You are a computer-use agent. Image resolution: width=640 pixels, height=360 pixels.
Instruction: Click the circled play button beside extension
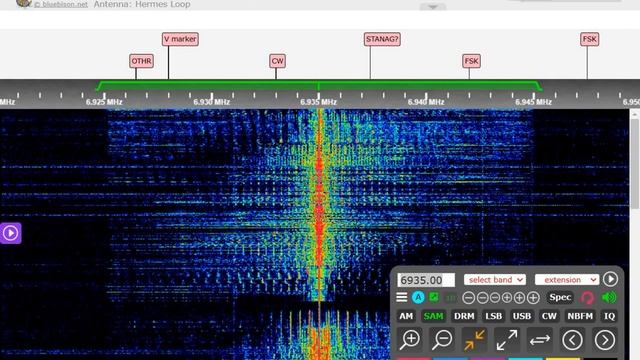610,279
